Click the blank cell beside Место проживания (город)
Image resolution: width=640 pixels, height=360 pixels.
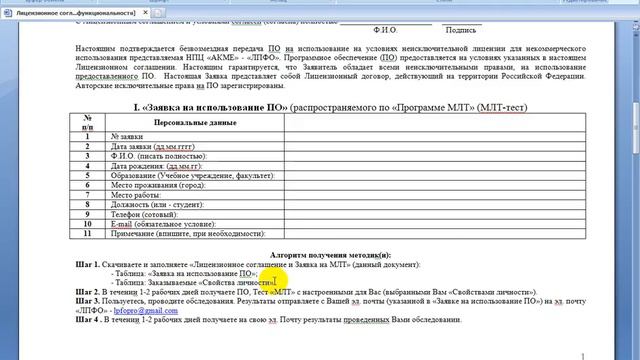pyautogui.click(x=435, y=185)
